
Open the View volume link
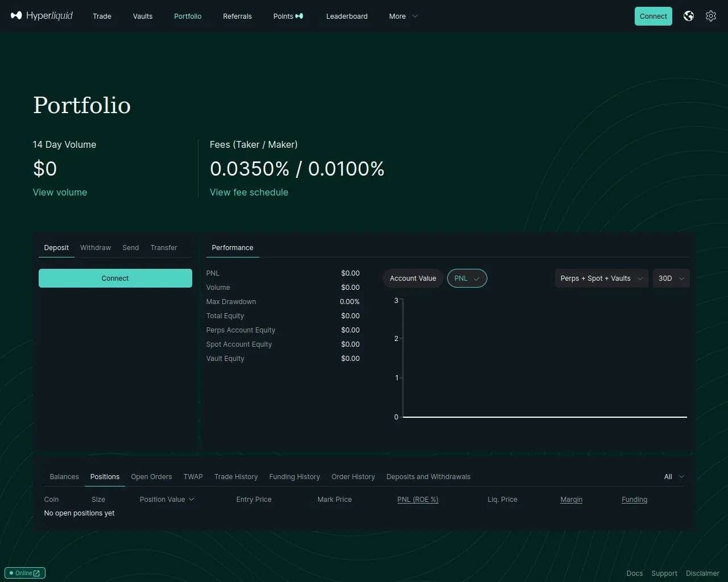pyautogui.click(x=60, y=192)
